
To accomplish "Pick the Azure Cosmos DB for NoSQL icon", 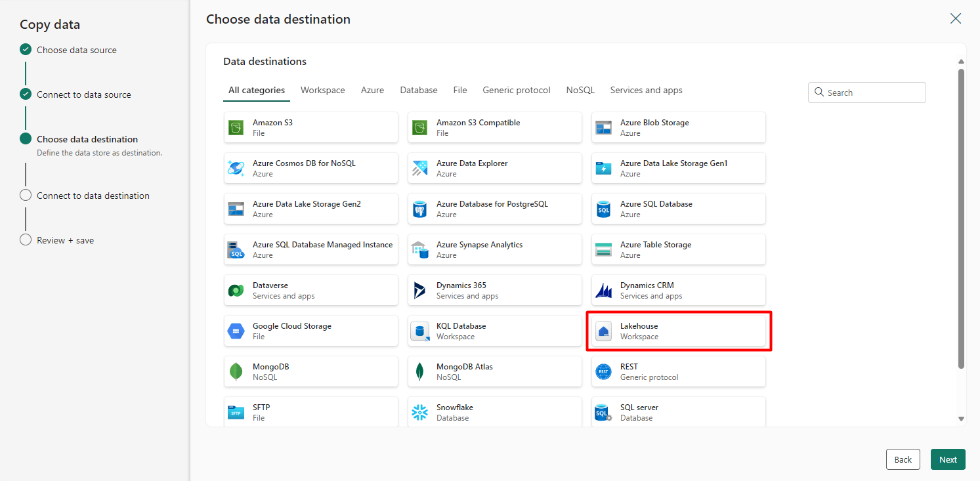I will click(236, 169).
